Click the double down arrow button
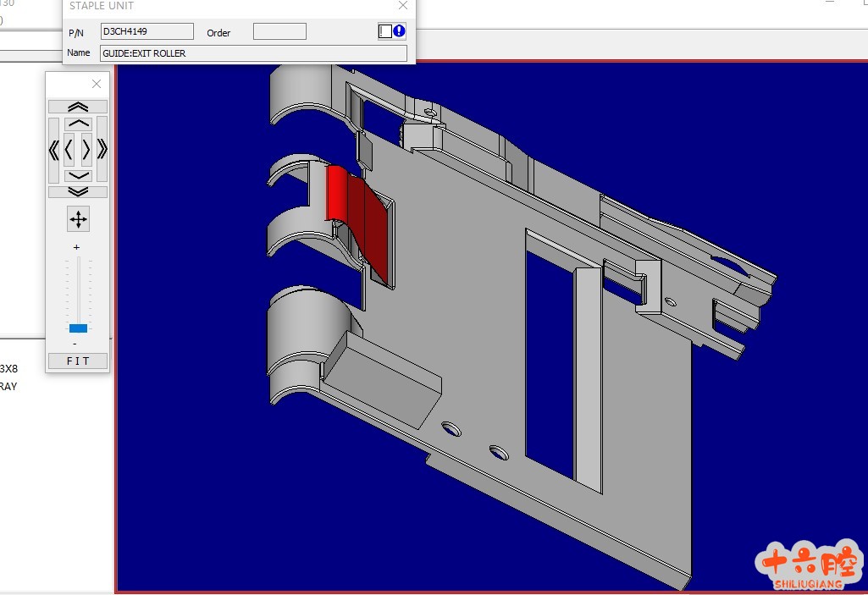The width and height of the screenshot is (868, 595). [78, 192]
